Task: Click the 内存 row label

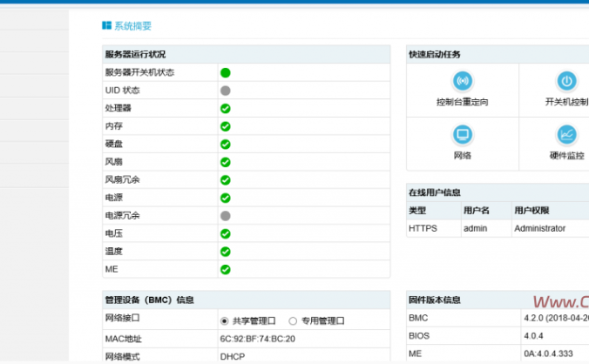Action: coord(114,126)
